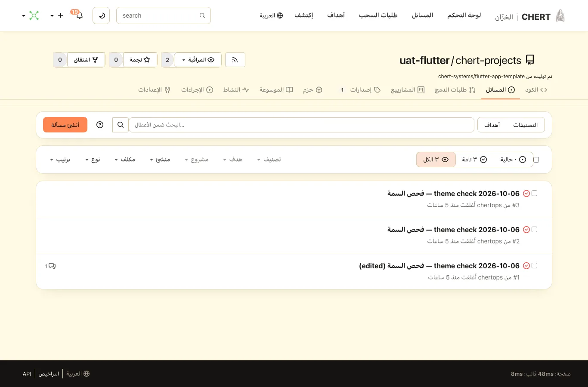Show all issues with الكل filter
The image size is (588, 387).
(436, 160)
